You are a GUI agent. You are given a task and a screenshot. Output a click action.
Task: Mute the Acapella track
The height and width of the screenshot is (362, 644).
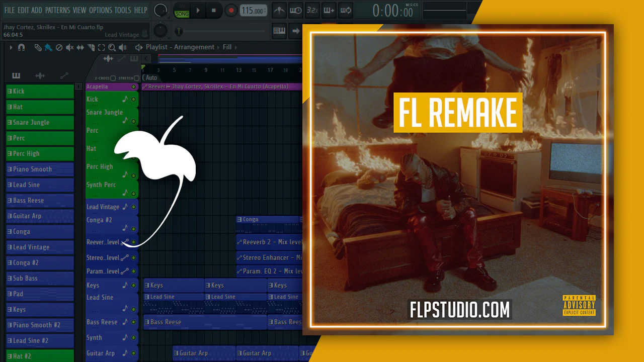coord(133,87)
